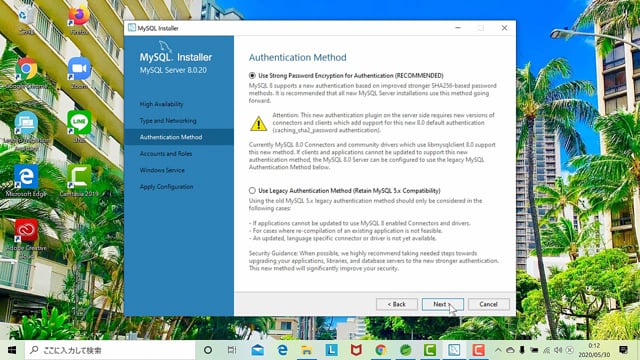Click the MySQL Installer title bar icon
The width and height of the screenshot is (640, 360).
[131, 28]
